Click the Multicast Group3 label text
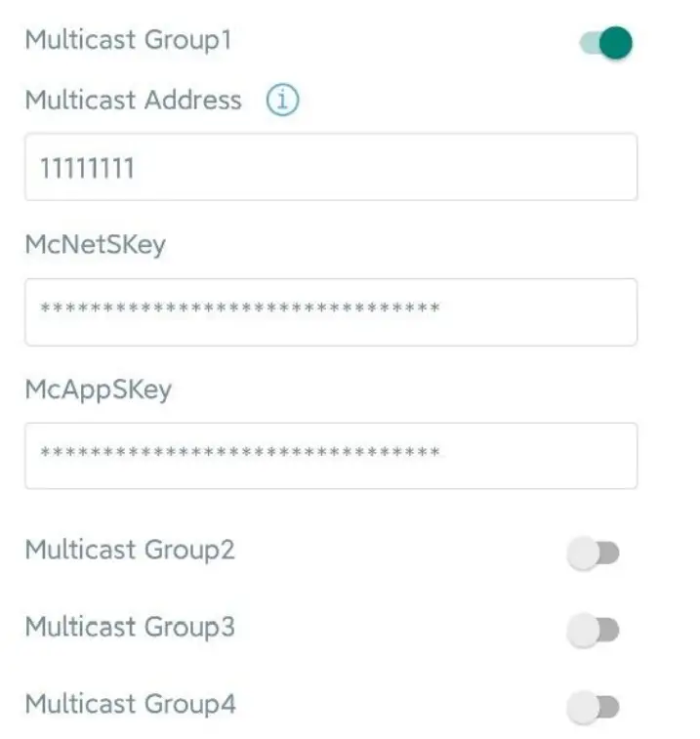 pyautogui.click(x=130, y=626)
